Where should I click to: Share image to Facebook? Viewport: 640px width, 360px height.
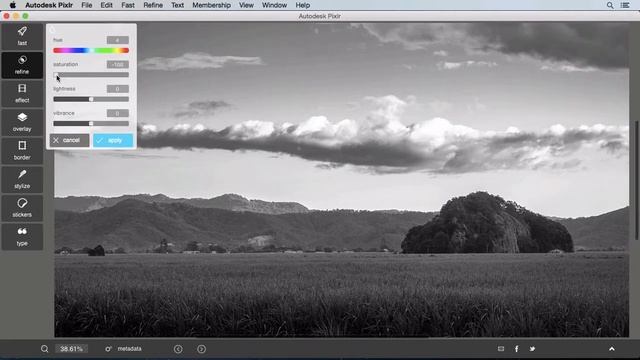[516, 349]
